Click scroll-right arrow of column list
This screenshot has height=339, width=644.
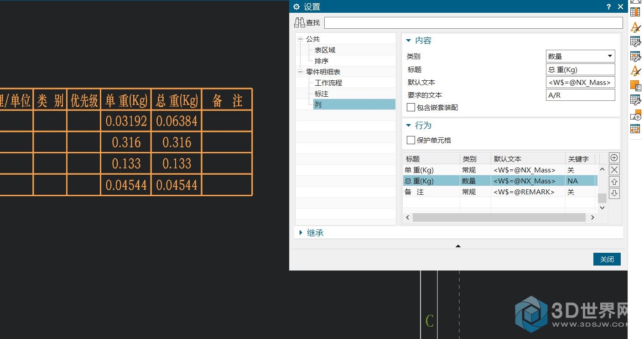592,218
